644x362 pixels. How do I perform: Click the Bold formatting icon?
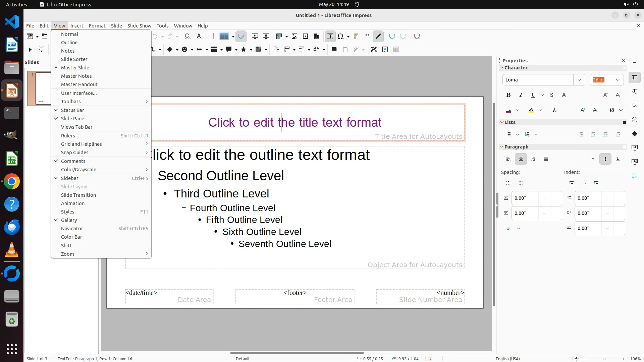coord(508,95)
